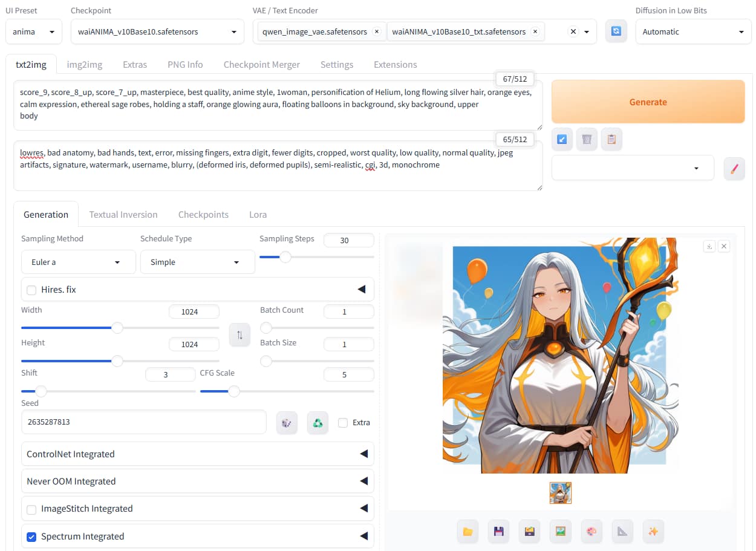Save image with the floppy disk icon
Image resolution: width=756 pixels, height=551 pixels.
[x=498, y=532]
